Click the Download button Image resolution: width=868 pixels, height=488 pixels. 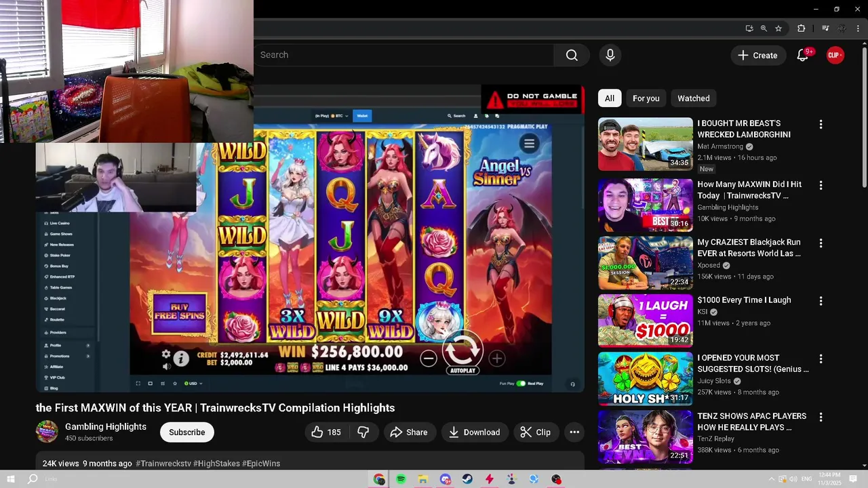[x=474, y=432]
